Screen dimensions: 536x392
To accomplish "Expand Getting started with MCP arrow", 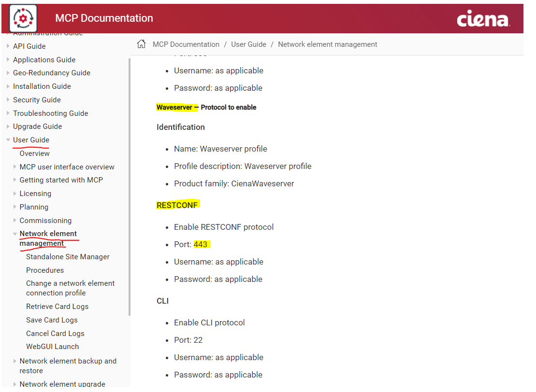I will click(14, 180).
